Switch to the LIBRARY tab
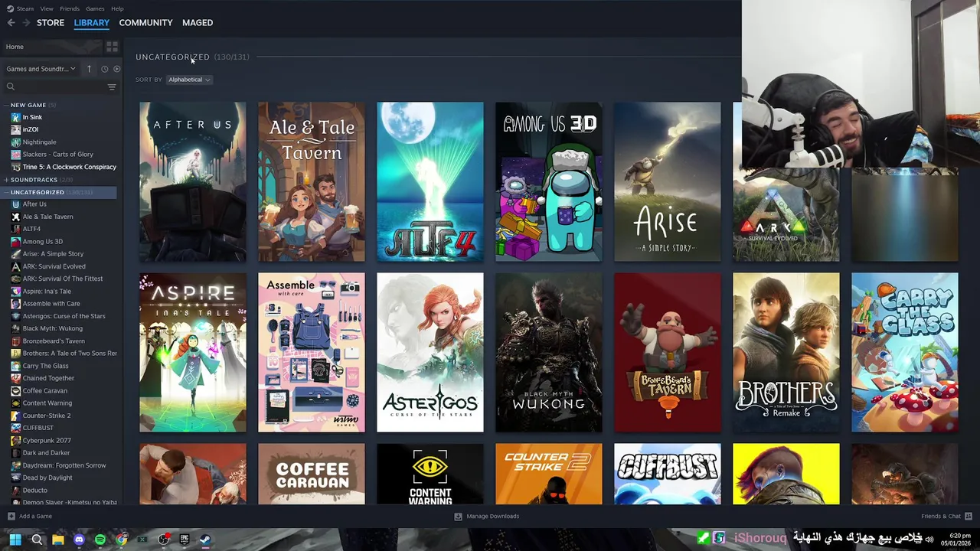Screen dimensions: 980x551 (x=92, y=23)
